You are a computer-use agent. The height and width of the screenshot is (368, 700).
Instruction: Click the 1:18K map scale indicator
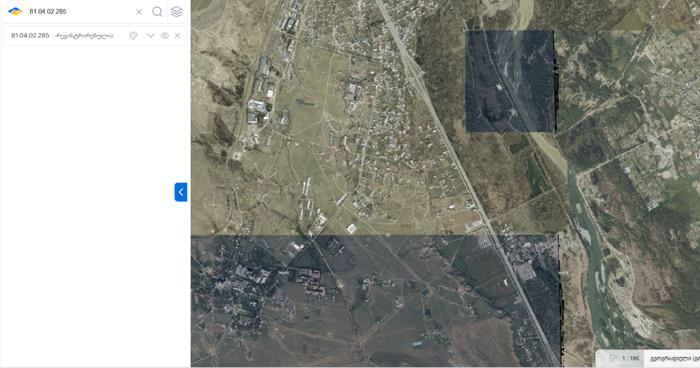[631, 358]
